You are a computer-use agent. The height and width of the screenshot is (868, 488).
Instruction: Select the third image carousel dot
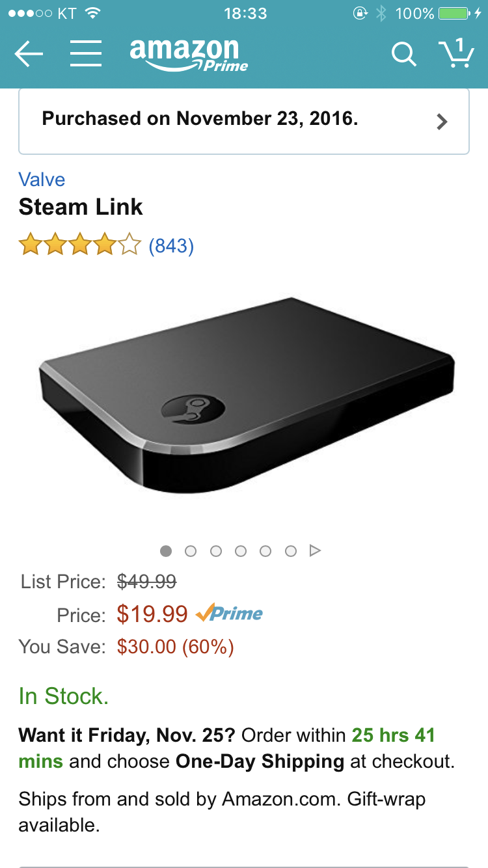[x=216, y=551]
